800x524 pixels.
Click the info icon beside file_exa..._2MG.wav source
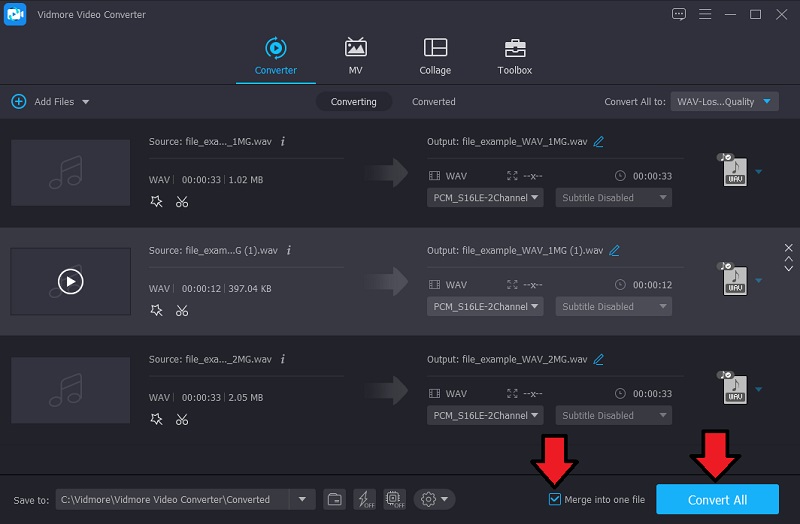[283, 359]
